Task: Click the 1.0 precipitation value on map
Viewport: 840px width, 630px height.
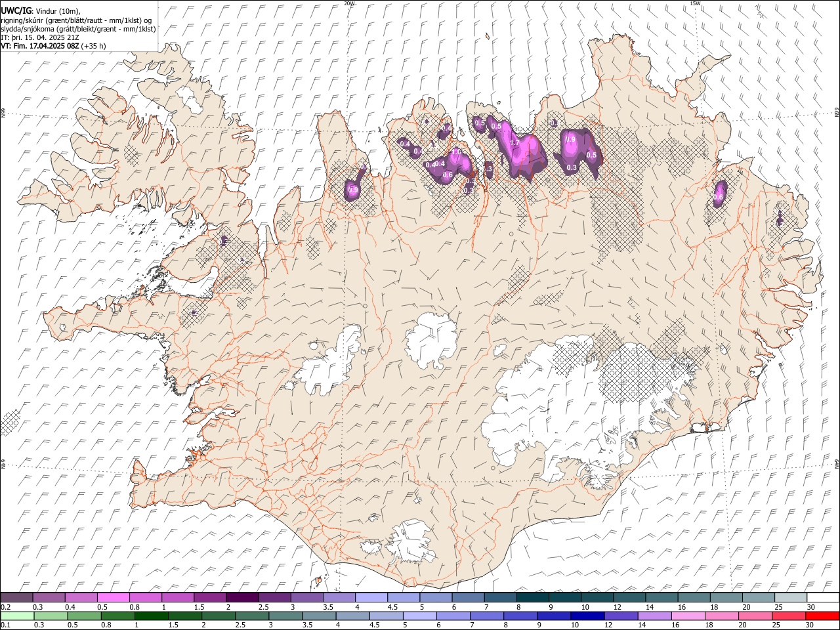Action: point(456,152)
